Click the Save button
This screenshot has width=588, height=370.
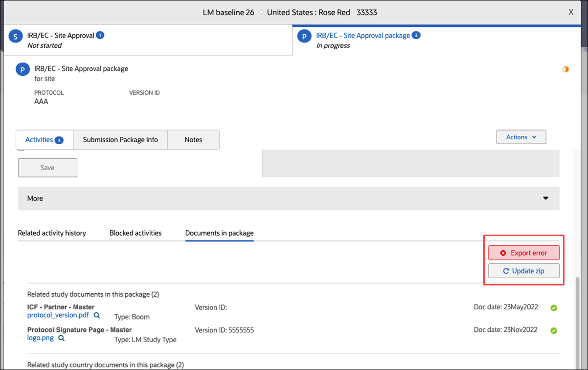47,168
